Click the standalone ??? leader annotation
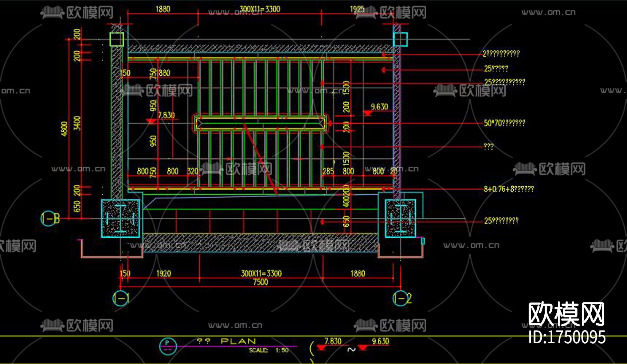Screen dimensions: 627x364 pyautogui.click(x=489, y=146)
